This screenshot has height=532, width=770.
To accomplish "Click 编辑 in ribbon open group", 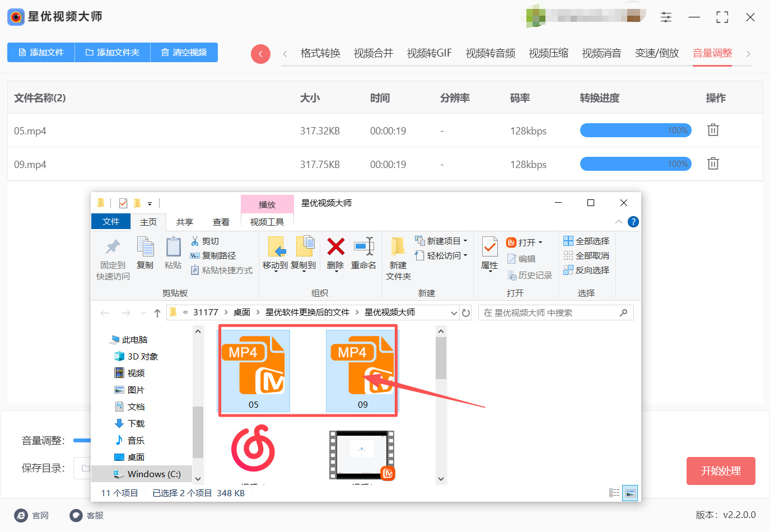I will pyautogui.click(x=521, y=259).
